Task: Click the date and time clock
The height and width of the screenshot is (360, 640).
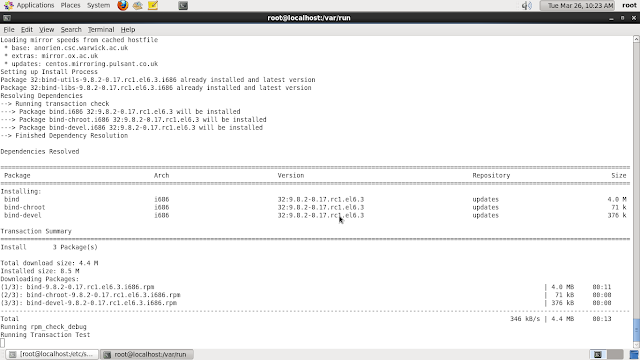Action: (x=577, y=5)
